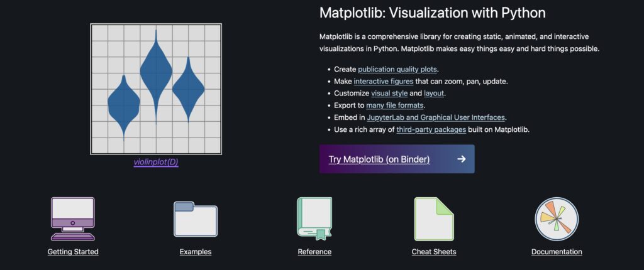Follow the visual style link
The height and width of the screenshot is (270, 644).
tap(389, 93)
